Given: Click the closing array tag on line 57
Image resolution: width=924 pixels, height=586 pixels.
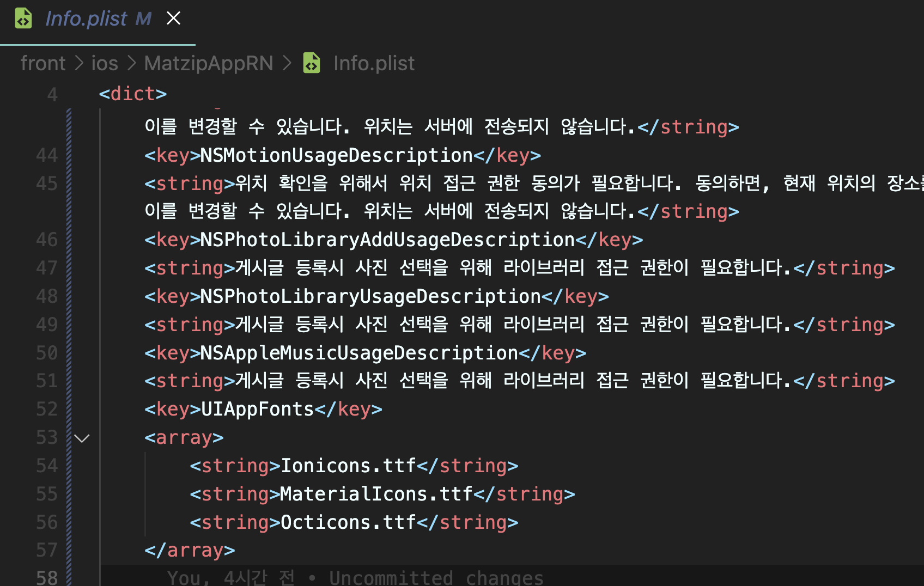Looking at the screenshot, I should pyautogui.click(x=190, y=550).
